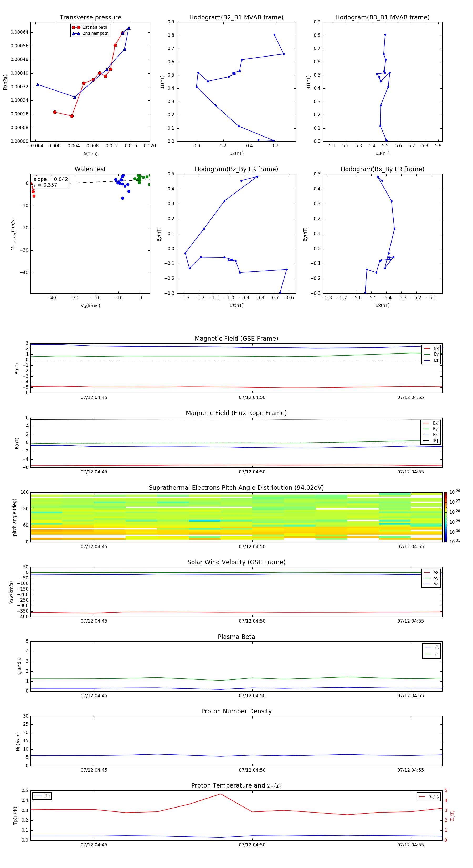The image size is (473, 868).
Task: Click the red Te/Tp curve peak
Action: 220,794
